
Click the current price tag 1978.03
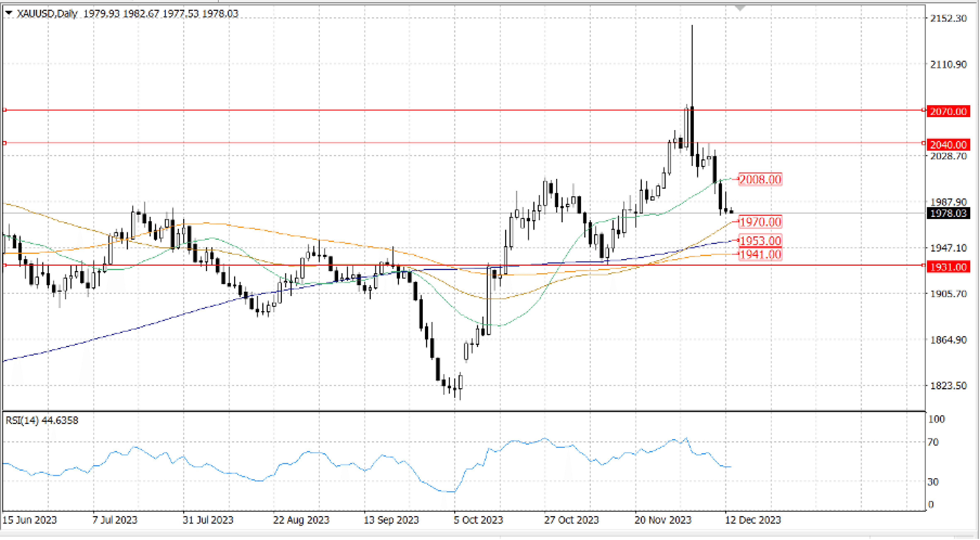coord(948,213)
